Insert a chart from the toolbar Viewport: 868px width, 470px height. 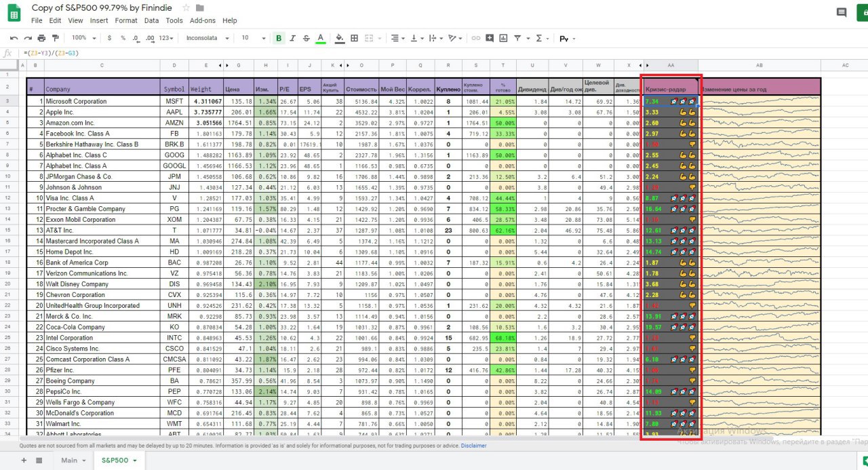click(x=504, y=38)
